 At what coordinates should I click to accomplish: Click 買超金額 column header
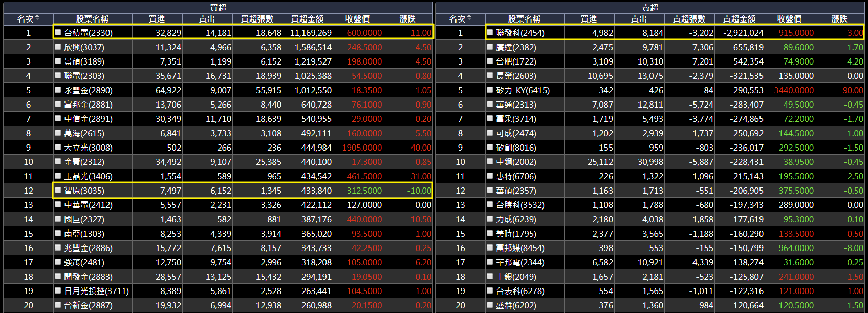click(307, 19)
